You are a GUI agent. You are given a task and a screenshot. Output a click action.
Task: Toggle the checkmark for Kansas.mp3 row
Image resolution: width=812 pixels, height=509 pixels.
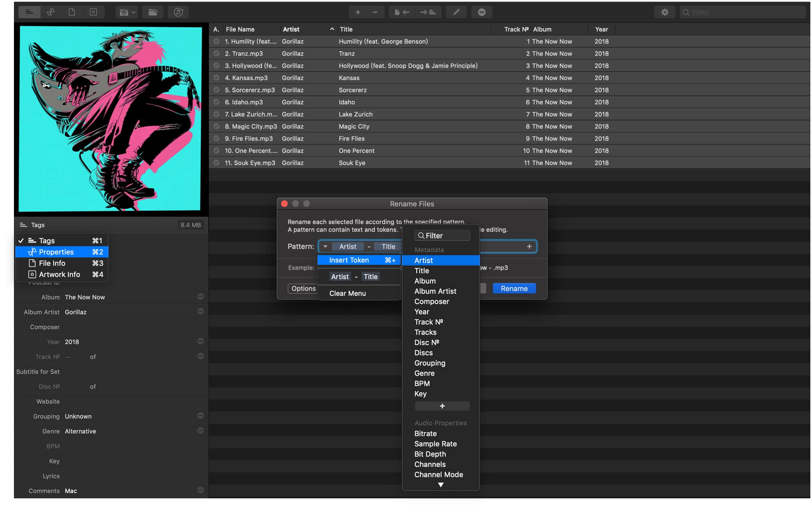216,78
